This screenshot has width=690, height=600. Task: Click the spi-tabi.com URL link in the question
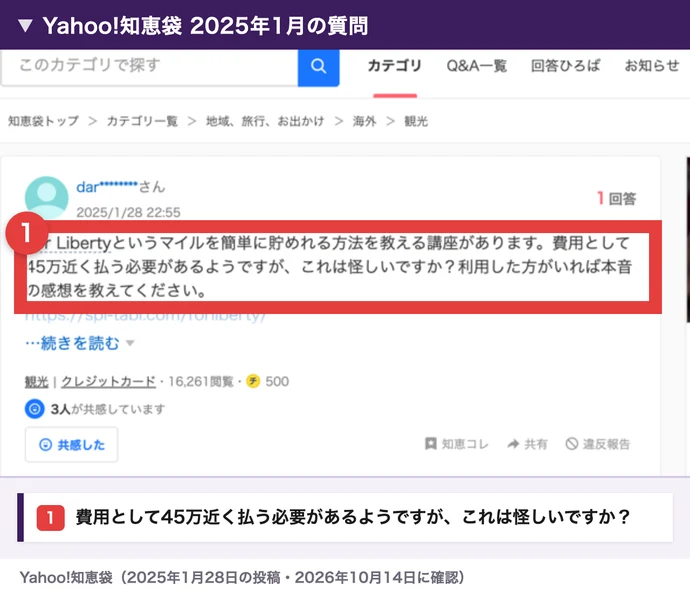click(145, 317)
